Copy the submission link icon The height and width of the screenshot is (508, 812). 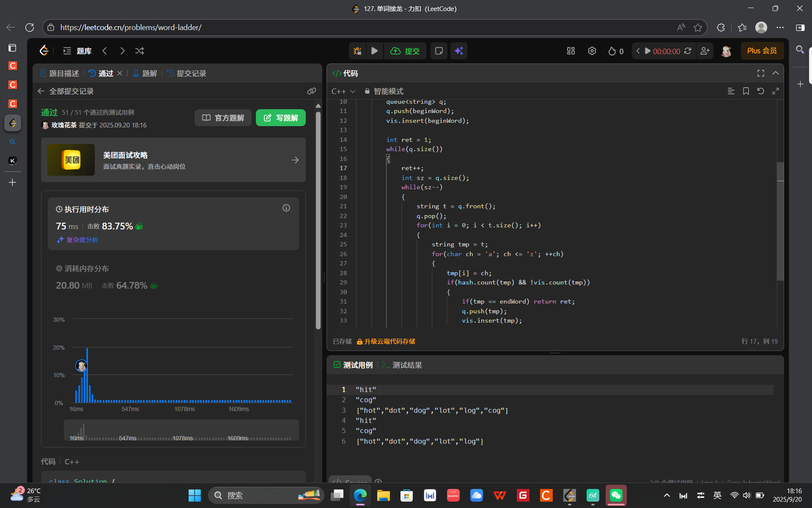[x=312, y=91]
